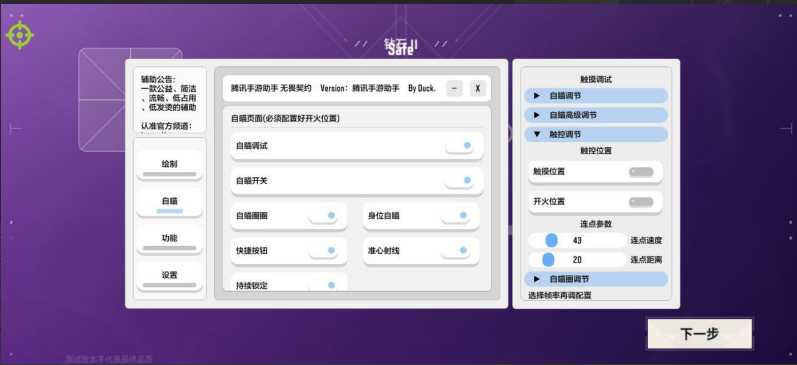Click the green crosshair icon in corner
This screenshot has width=797, height=365.
pyautogui.click(x=20, y=35)
